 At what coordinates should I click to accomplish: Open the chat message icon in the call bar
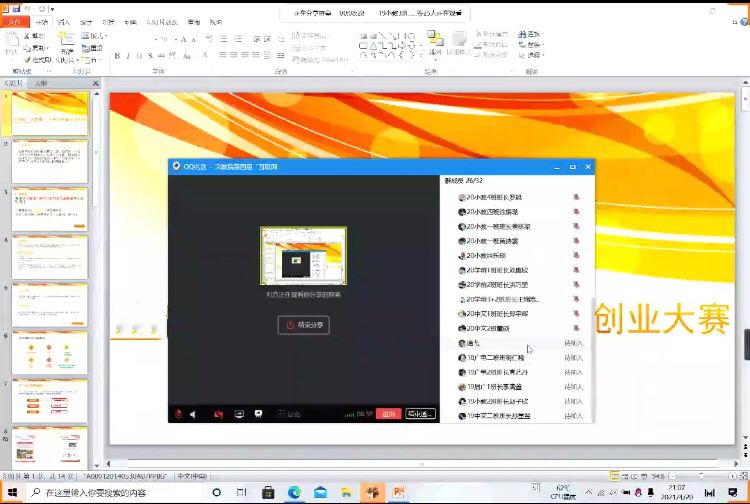pyautogui.click(x=258, y=413)
